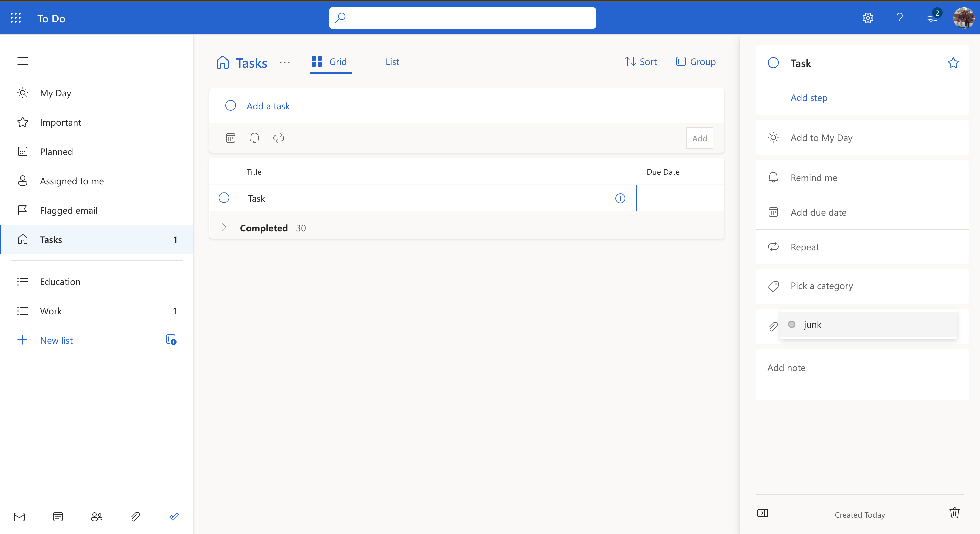Click the New list link

56,340
